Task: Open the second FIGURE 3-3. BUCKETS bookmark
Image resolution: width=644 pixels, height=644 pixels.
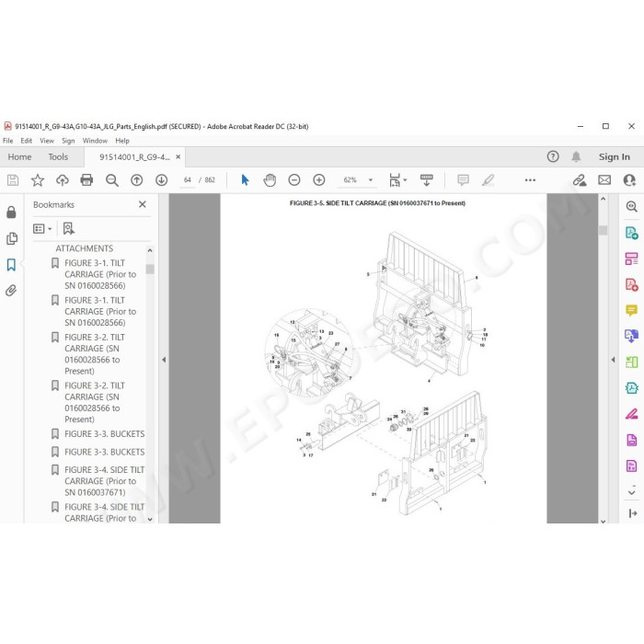Action: coord(104,452)
